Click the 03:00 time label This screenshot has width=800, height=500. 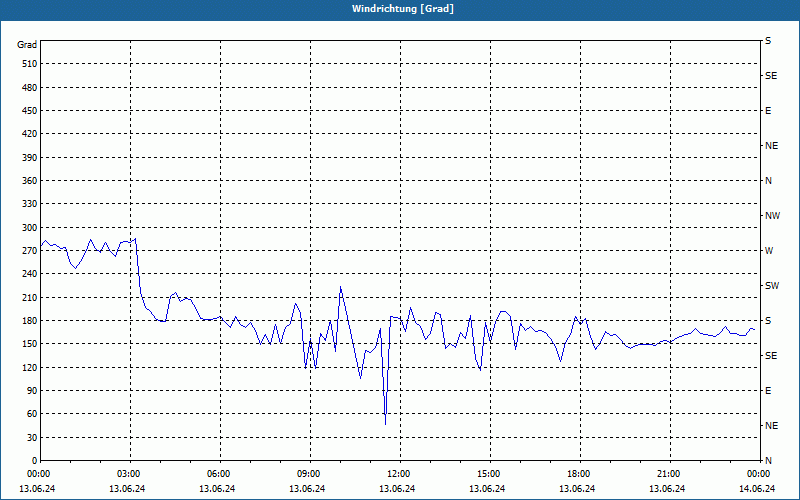[x=131, y=474]
